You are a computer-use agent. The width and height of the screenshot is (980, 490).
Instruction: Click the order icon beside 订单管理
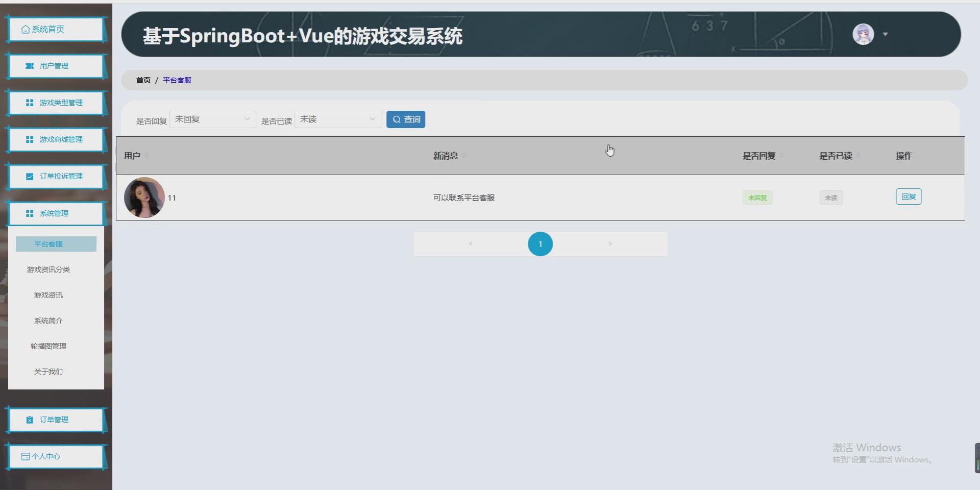pos(30,419)
